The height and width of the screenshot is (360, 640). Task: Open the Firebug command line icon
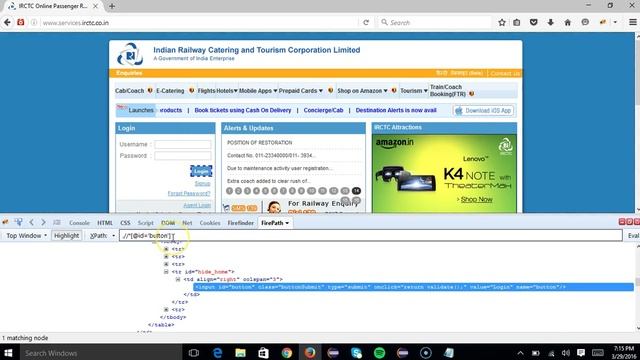(57, 222)
